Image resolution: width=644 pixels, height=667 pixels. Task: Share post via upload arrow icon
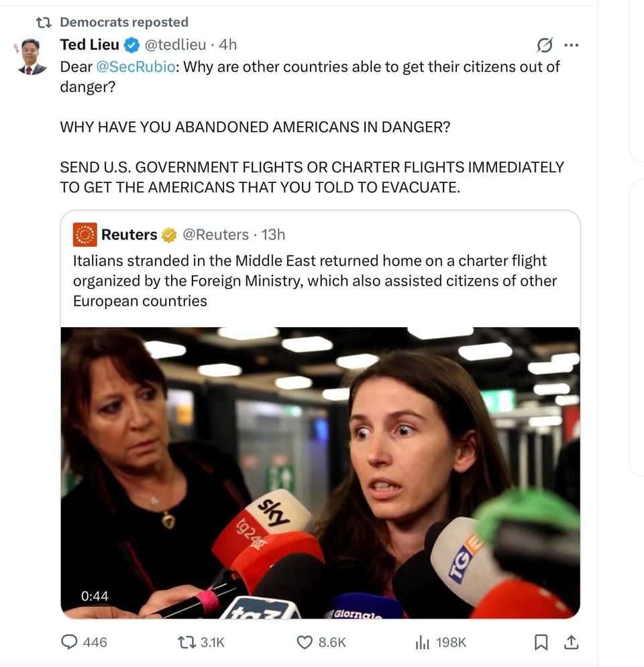(x=572, y=642)
